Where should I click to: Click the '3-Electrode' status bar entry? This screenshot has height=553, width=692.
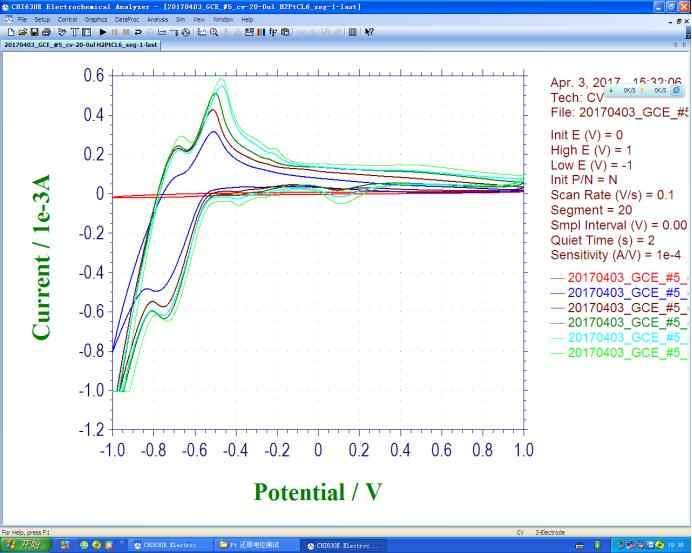(550, 532)
